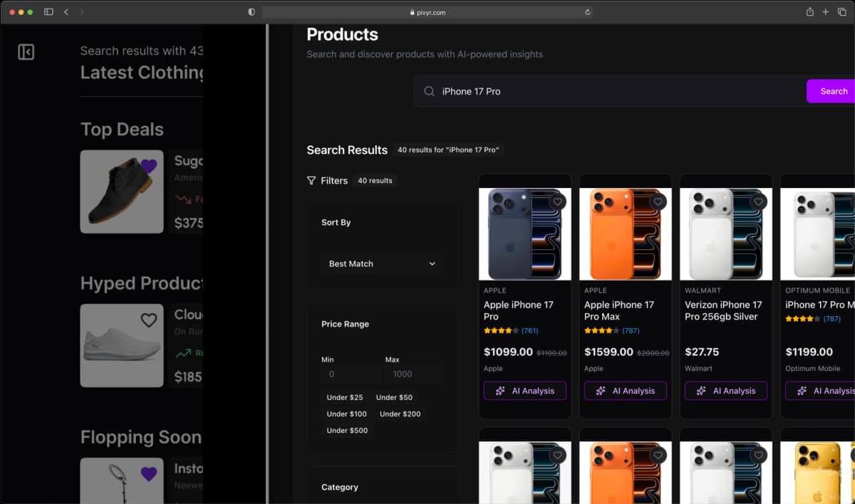Go back using Safari back arrow

point(66,12)
